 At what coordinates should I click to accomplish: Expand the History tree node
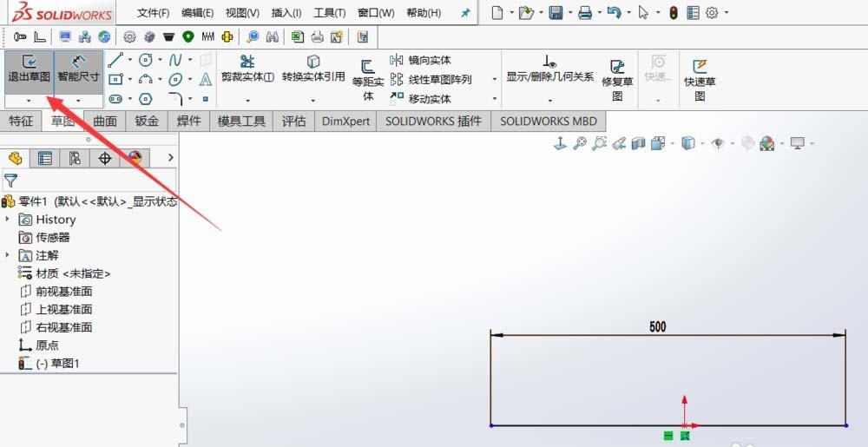coord(7,220)
